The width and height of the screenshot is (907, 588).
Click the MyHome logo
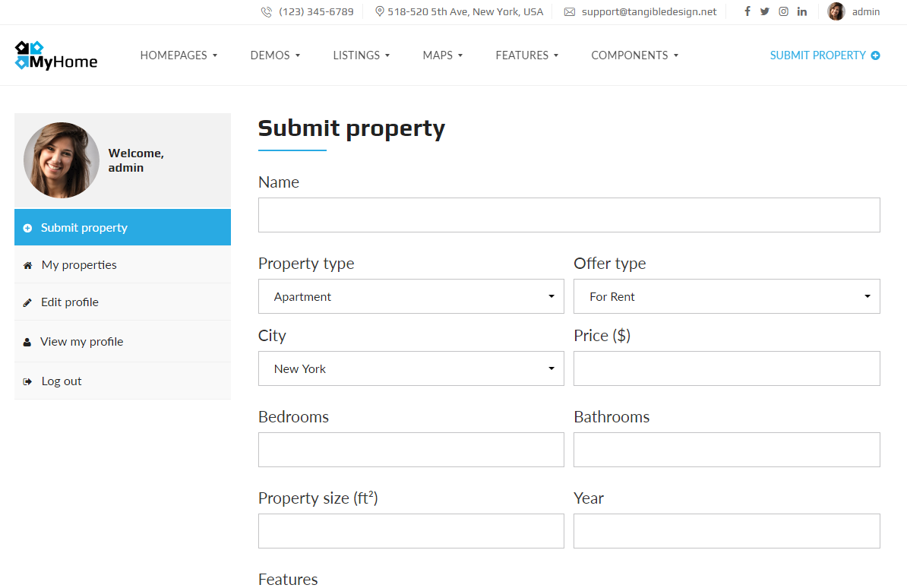coord(56,55)
